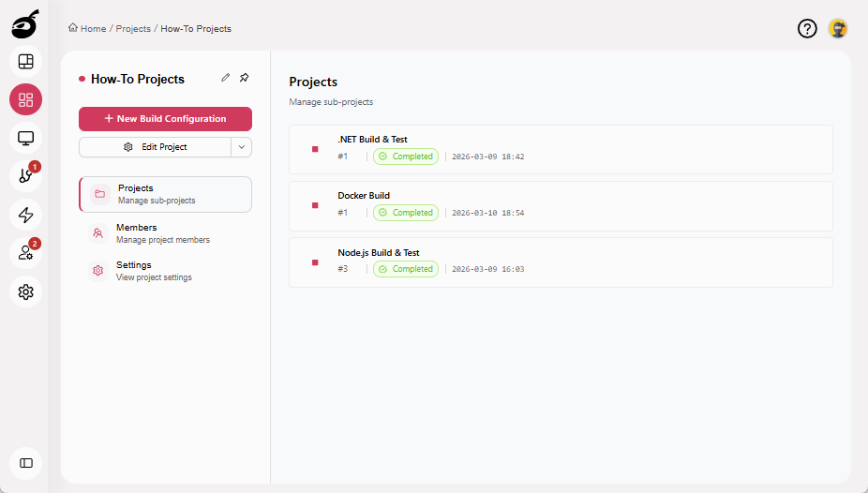
Task: Click the How-To Projects panel title
Action: pyautogui.click(x=137, y=79)
